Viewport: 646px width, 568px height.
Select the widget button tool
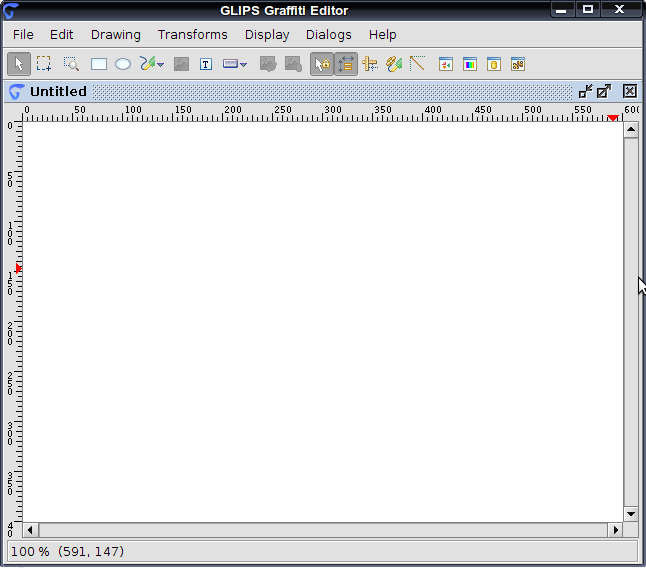[230, 64]
